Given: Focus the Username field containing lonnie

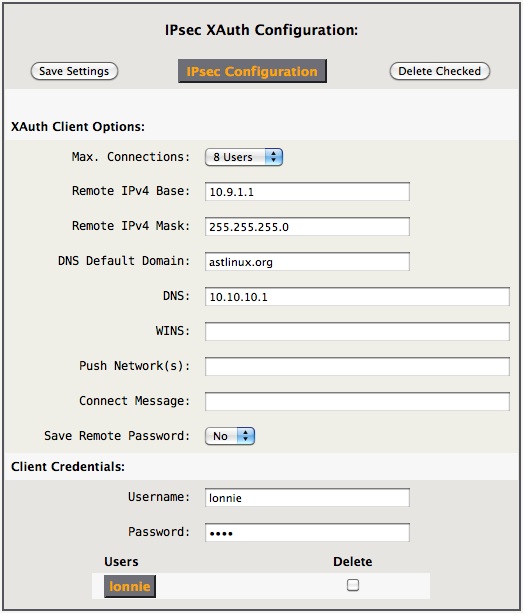Looking at the screenshot, I should [x=307, y=498].
